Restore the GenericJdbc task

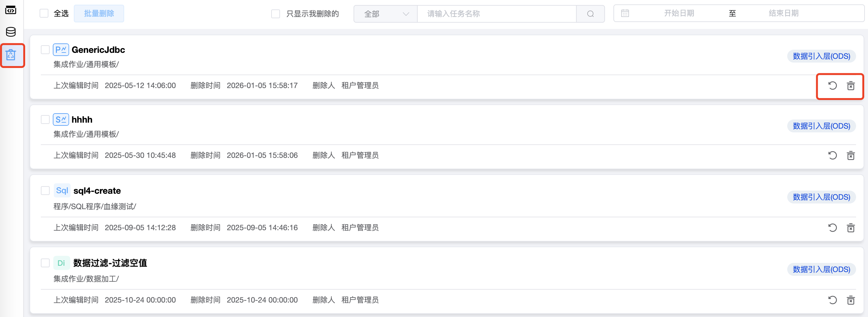832,86
